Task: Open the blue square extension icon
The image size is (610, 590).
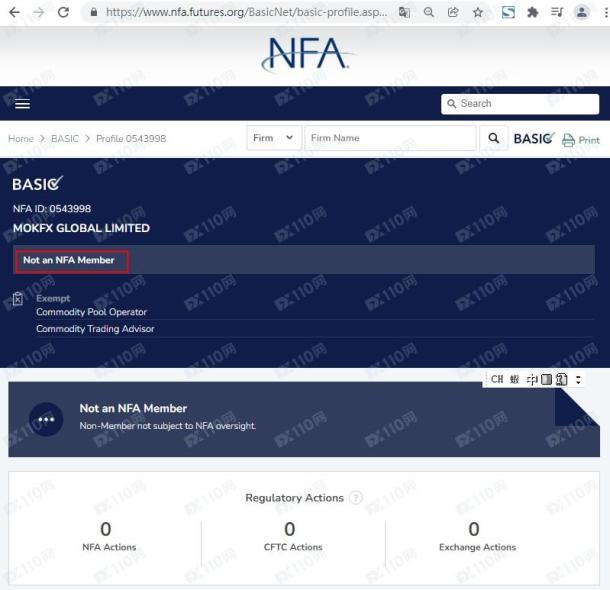Action: point(508,12)
